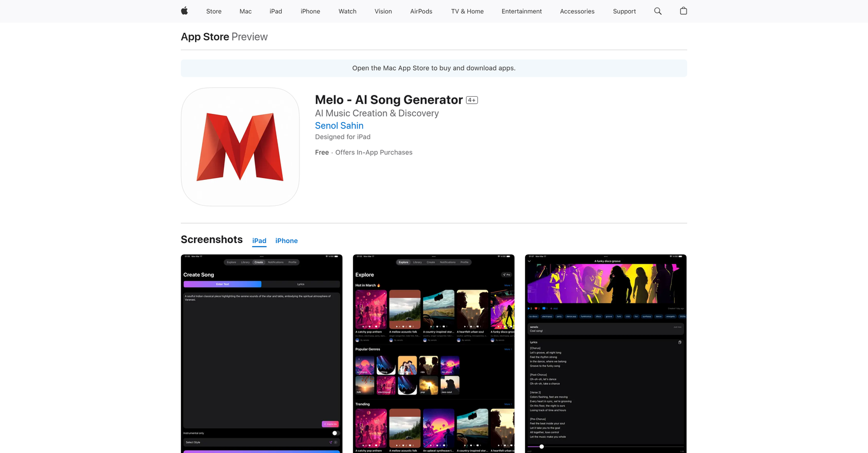Click the comment bubble icon under the song artwork
The height and width of the screenshot is (453, 868).
(x=545, y=308)
